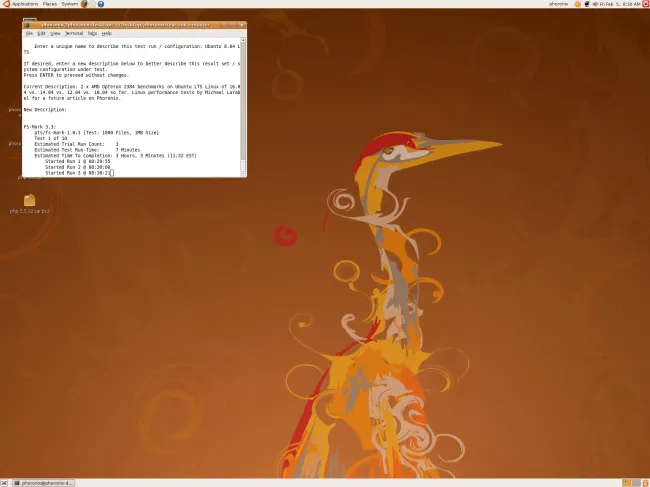This screenshot has height=487, width=650.
Task: Click the Help launcher icon in top panel
Action: [x=101, y=4]
